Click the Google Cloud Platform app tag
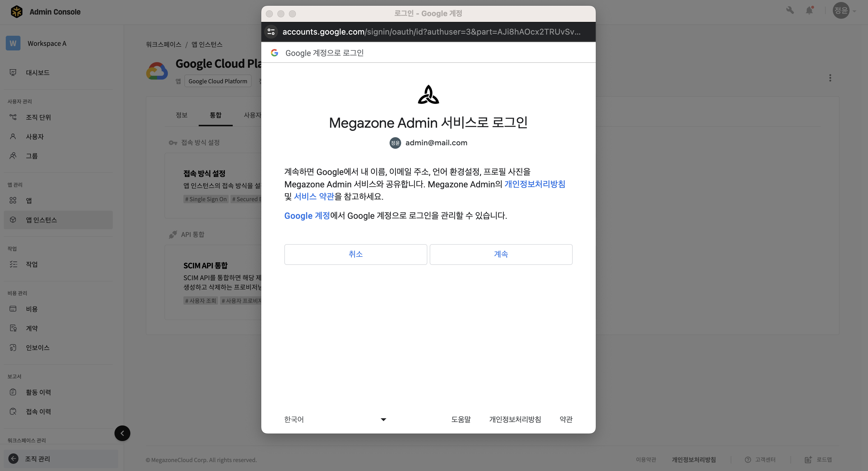Image resolution: width=868 pixels, height=471 pixels. click(x=218, y=81)
